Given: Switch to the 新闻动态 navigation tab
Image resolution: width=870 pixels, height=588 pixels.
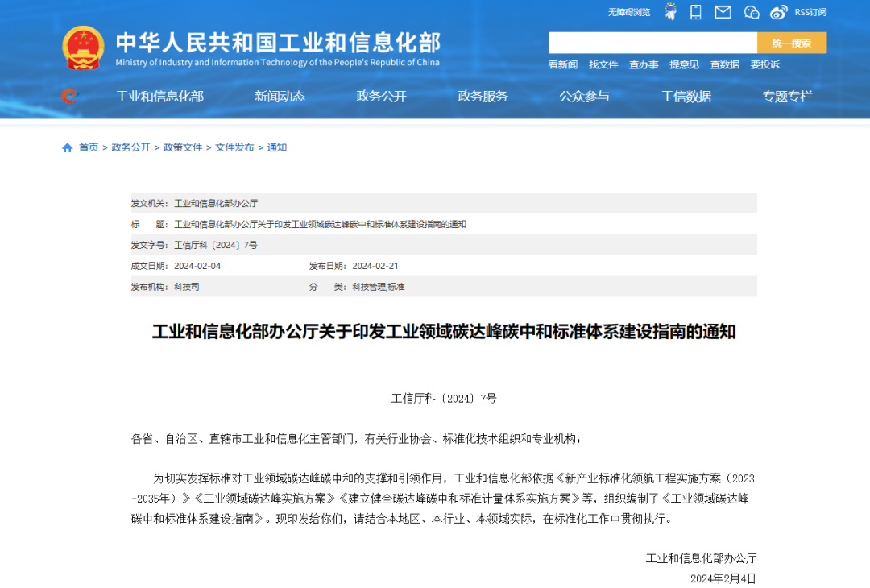Looking at the screenshot, I should 279,96.
